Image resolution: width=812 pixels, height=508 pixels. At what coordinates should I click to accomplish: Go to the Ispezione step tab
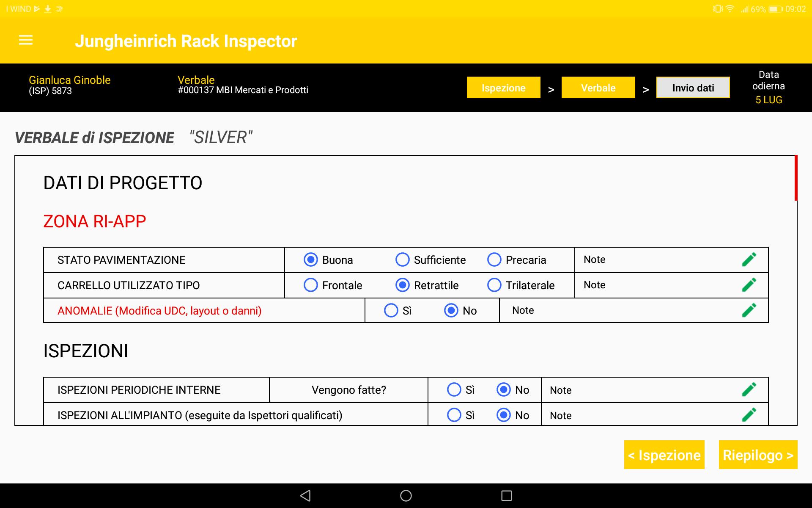pos(503,88)
